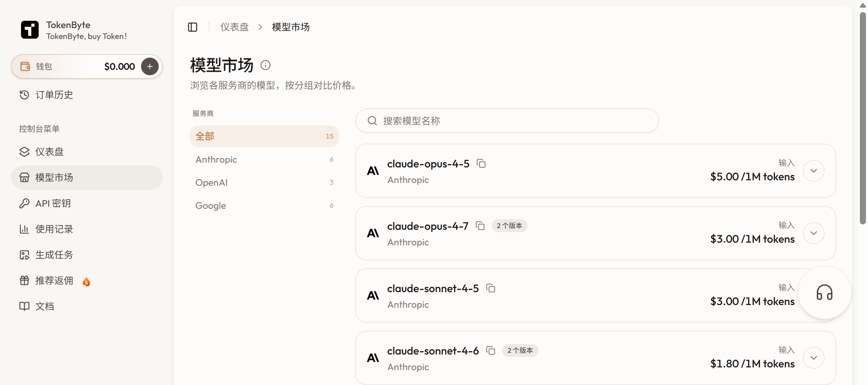Open 使用记录 page
Image resolution: width=868 pixels, height=385 pixels.
click(x=87, y=229)
